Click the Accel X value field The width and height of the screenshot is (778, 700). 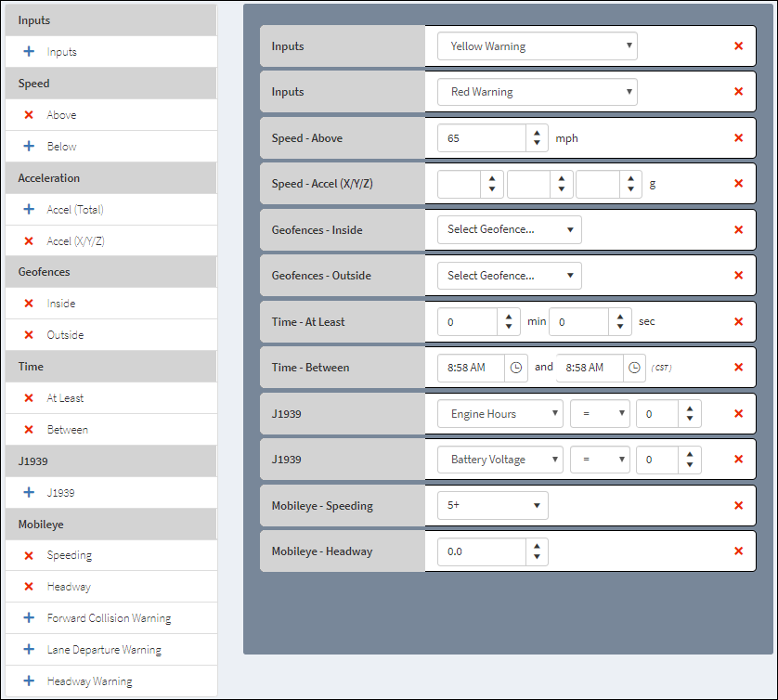(x=459, y=184)
